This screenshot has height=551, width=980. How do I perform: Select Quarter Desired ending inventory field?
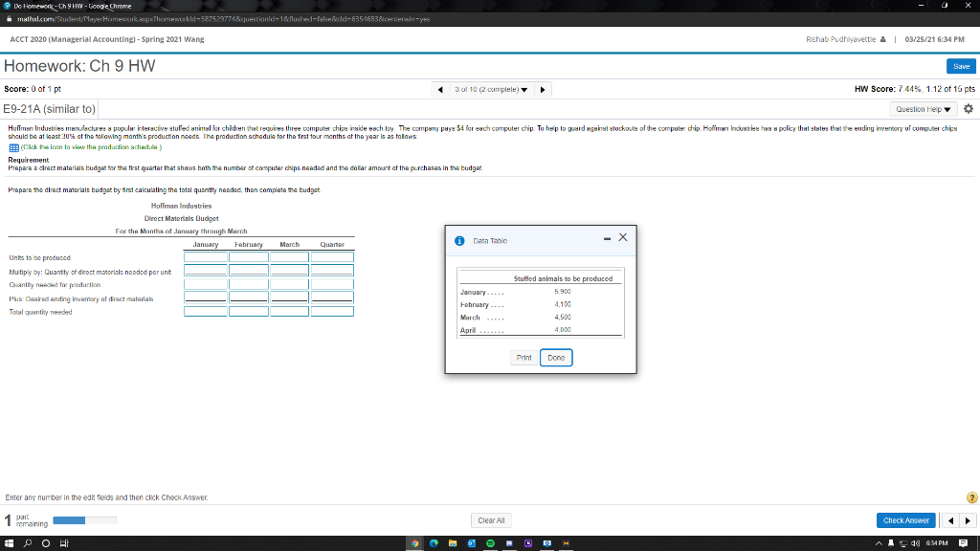pyautogui.click(x=332, y=298)
